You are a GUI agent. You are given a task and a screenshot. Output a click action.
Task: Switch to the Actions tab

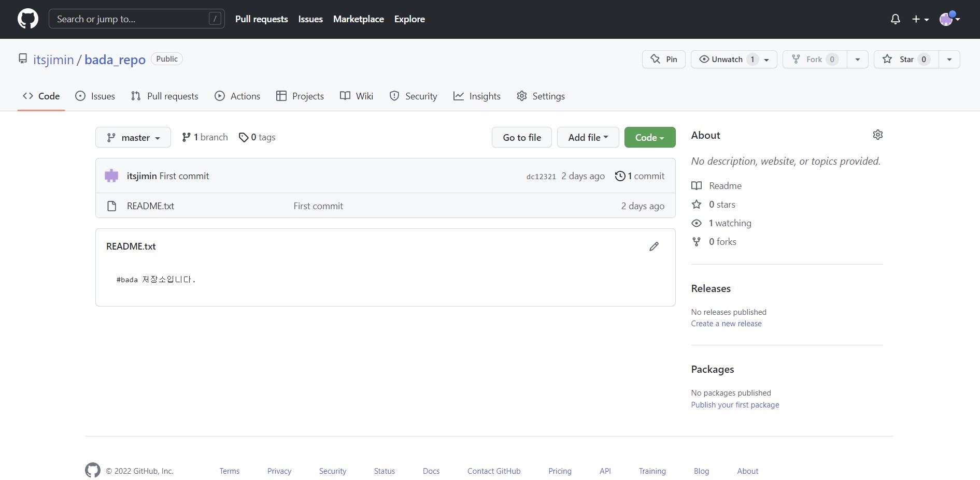point(237,96)
